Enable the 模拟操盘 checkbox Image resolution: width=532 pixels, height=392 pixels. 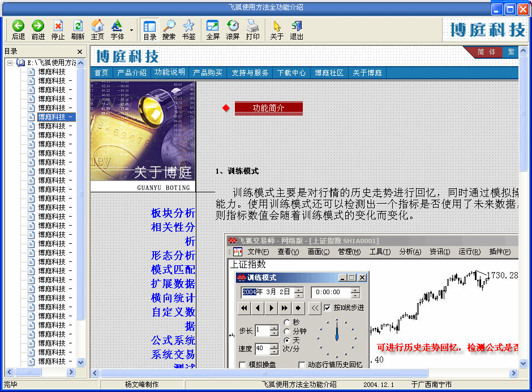click(242, 364)
